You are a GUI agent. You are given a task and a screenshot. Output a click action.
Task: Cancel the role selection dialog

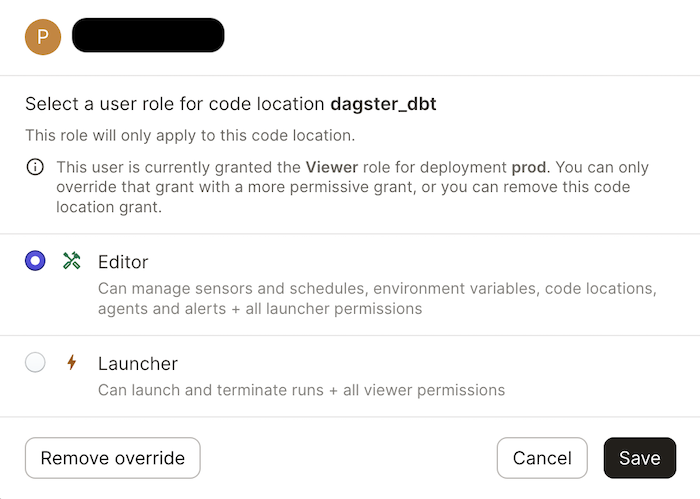542,458
